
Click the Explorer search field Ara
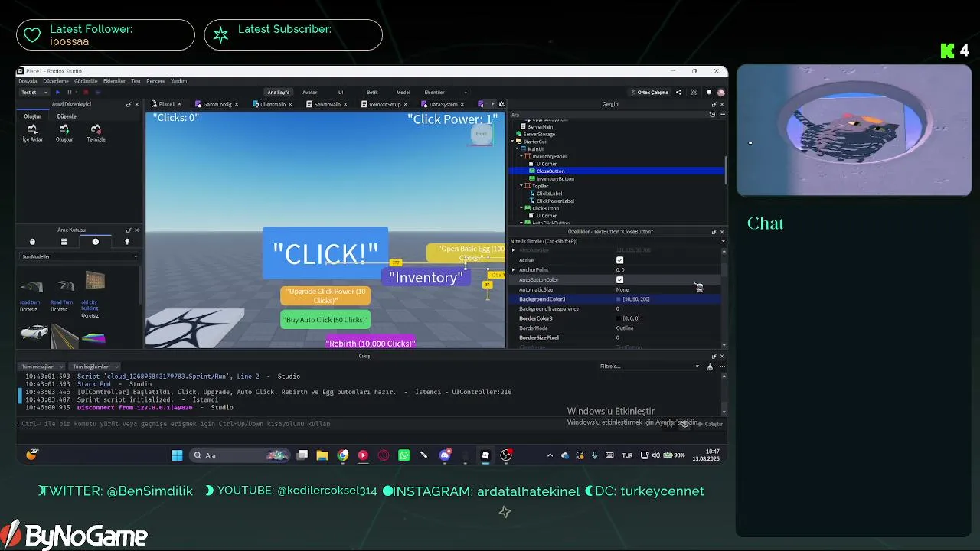609,115
